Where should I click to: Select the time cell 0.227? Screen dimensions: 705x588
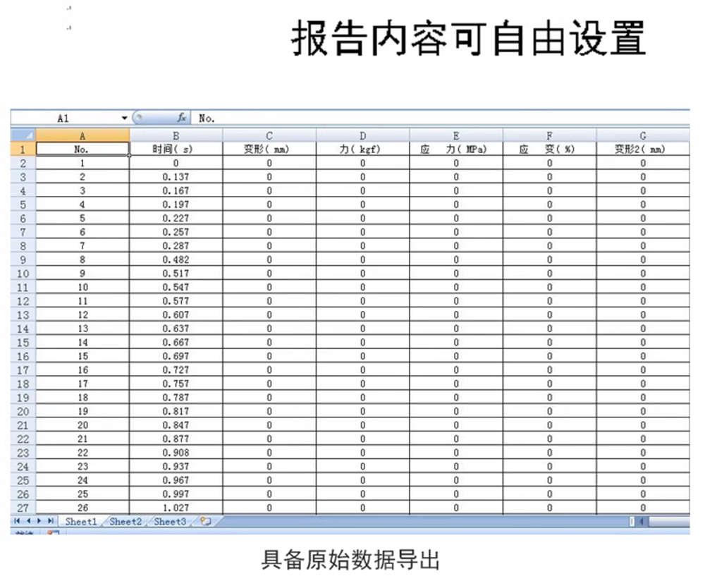(176, 219)
